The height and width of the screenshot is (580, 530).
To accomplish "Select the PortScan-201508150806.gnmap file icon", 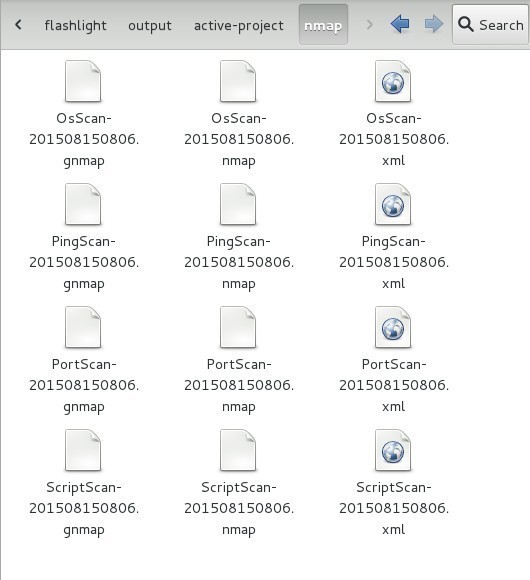I will pos(83,327).
